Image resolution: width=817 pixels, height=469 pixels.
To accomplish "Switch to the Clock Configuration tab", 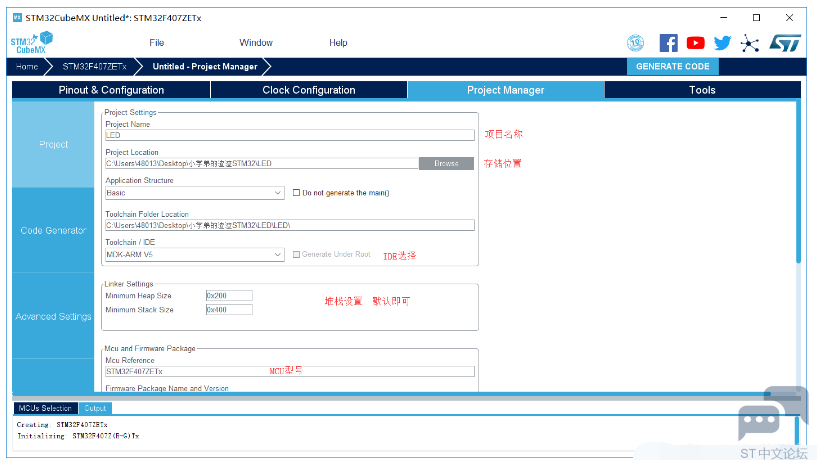I will (309, 90).
